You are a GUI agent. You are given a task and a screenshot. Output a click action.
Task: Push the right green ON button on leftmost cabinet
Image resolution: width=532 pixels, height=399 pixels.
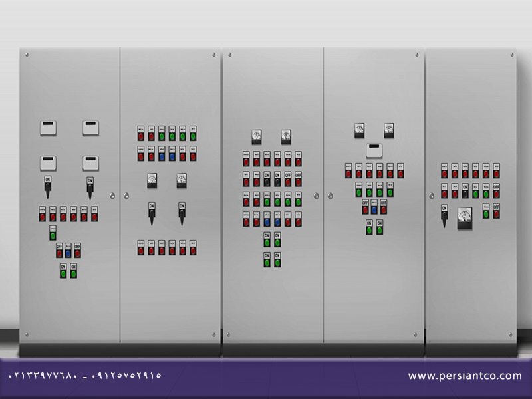[74, 271]
